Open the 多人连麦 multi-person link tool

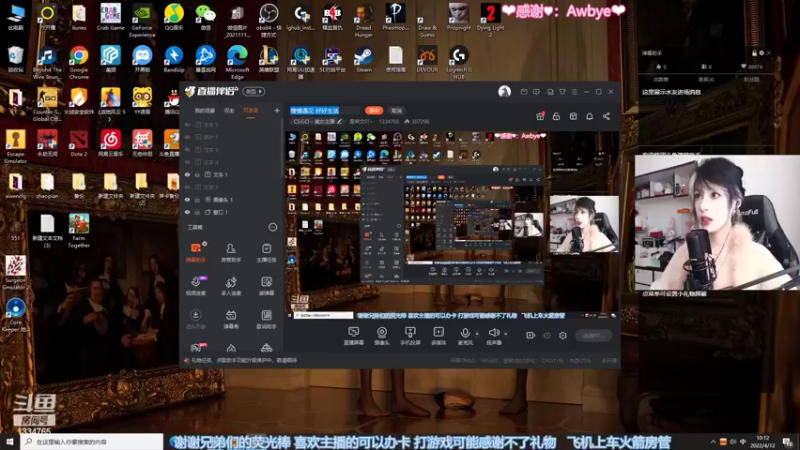coord(231,286)
